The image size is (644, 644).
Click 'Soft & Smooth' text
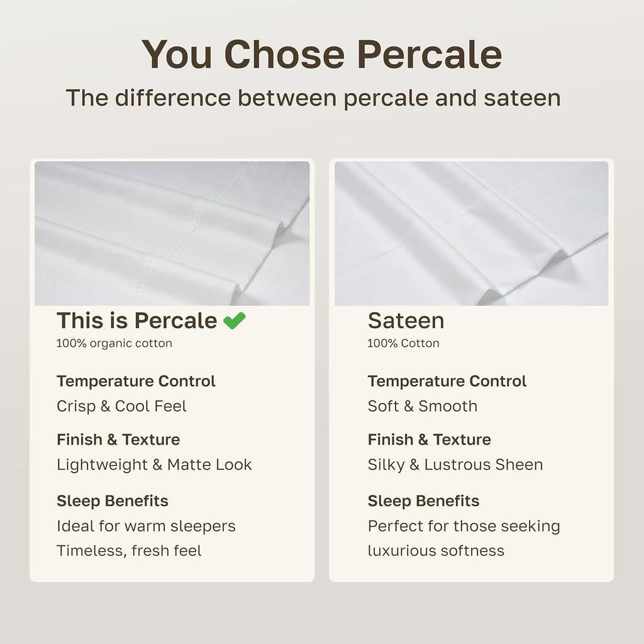click(423, 406)
